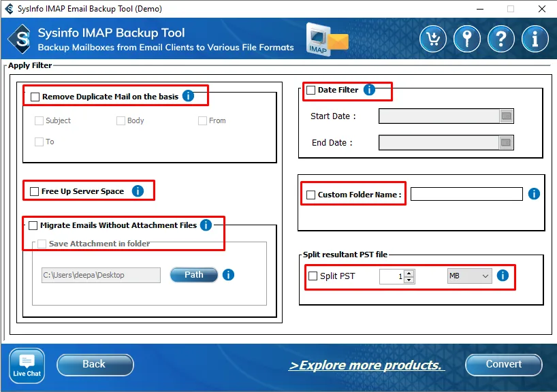Screen dimensions: 557x392
Task: Tick Save Attachment in folder checkbox
Action: coord(42,244)
